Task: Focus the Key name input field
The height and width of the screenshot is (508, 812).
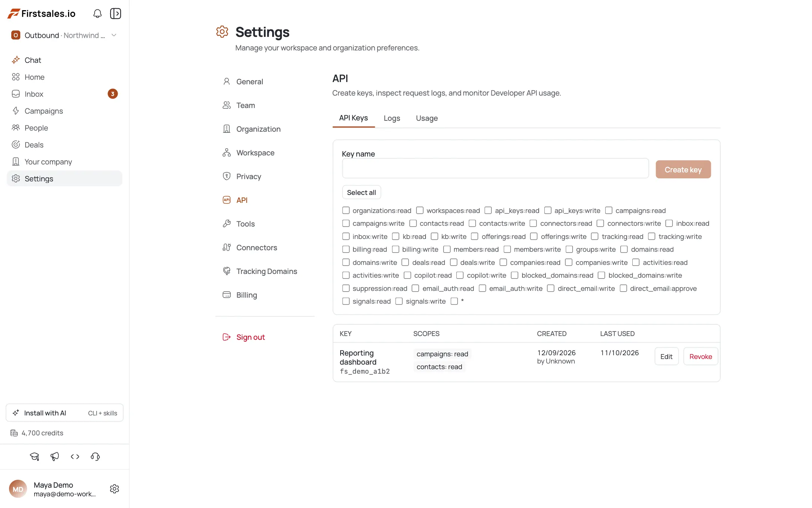Action: [495, 168]
